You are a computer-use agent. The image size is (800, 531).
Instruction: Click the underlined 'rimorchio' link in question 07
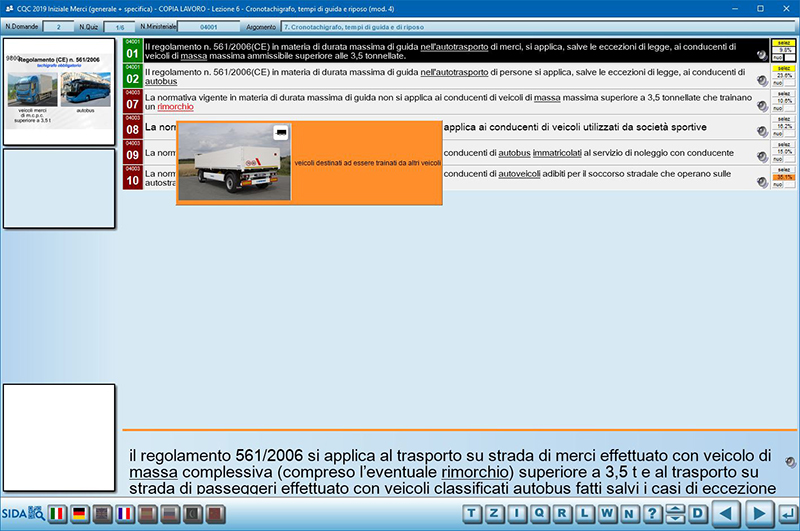pyautogui.click(x=175, y=106)
